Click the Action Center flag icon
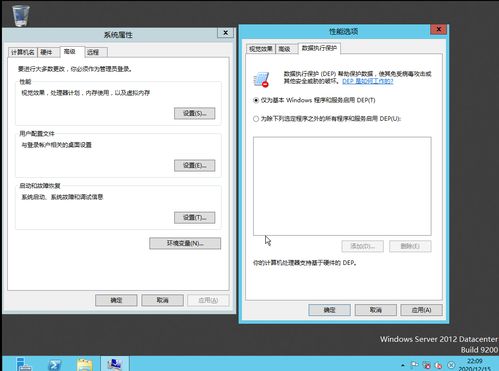The width and height of the screenshot is (499, 371). pyautogui.click(x=414, y=365)
